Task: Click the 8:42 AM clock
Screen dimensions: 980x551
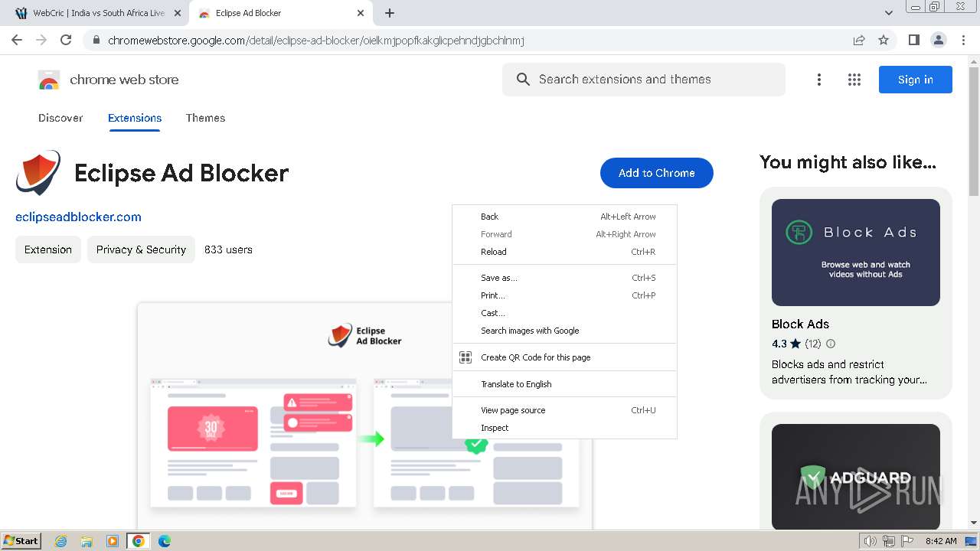Action: click(941, 541)
